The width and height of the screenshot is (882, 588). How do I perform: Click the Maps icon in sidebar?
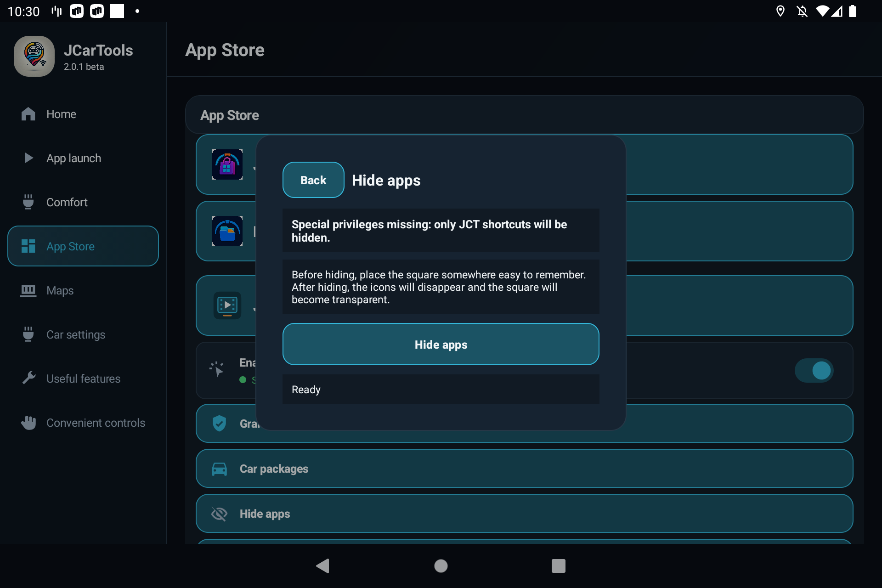tap(28, 290)
